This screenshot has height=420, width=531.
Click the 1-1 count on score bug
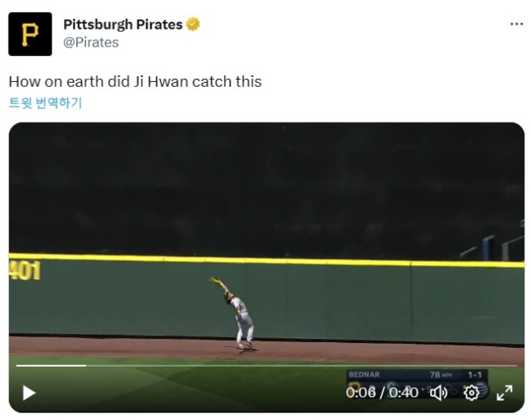point(474,375)
